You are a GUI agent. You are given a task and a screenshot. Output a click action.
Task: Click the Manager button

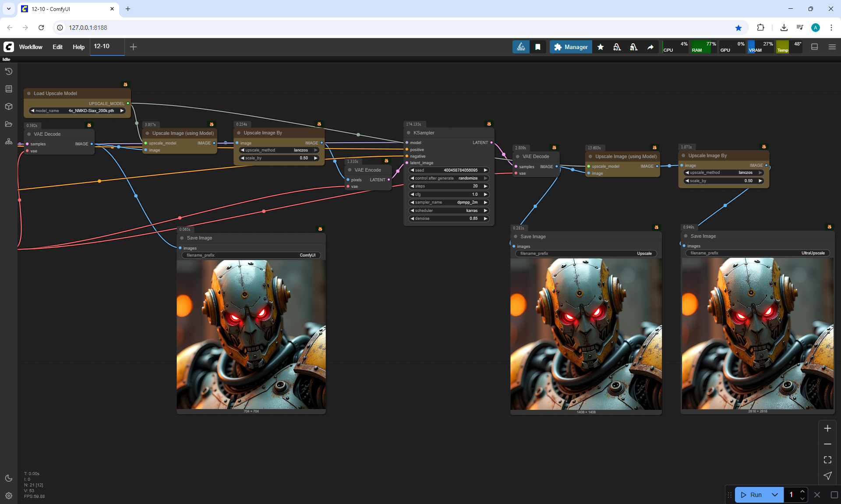[x=571, y=47]
